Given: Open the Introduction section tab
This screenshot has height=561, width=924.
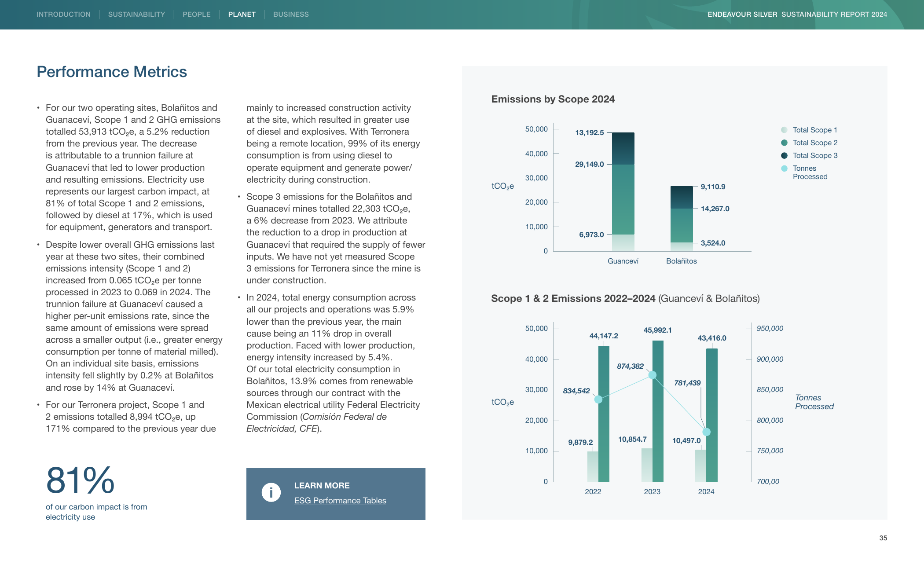Looking at the screenshot, I should point(63,15).
